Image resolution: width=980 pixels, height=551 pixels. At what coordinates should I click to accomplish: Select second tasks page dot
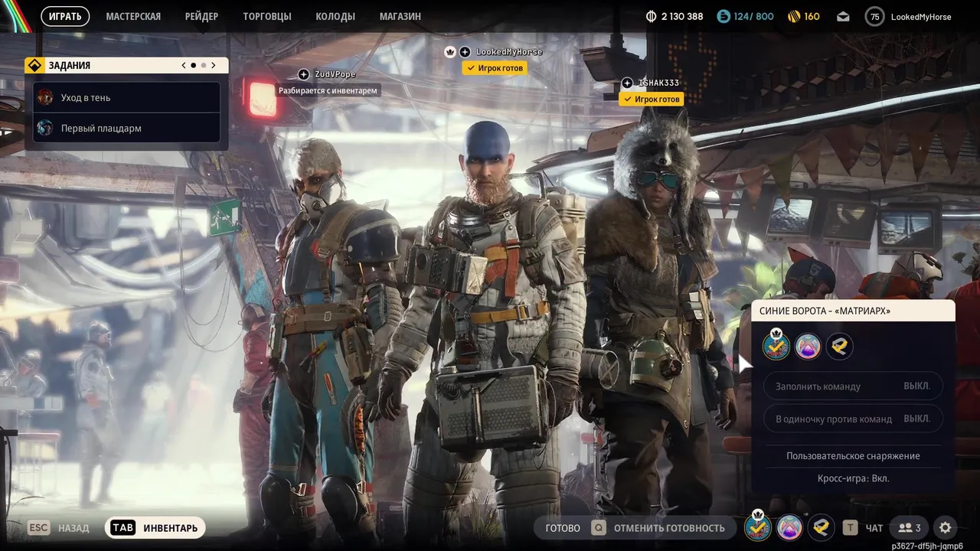tap(203, 65)
